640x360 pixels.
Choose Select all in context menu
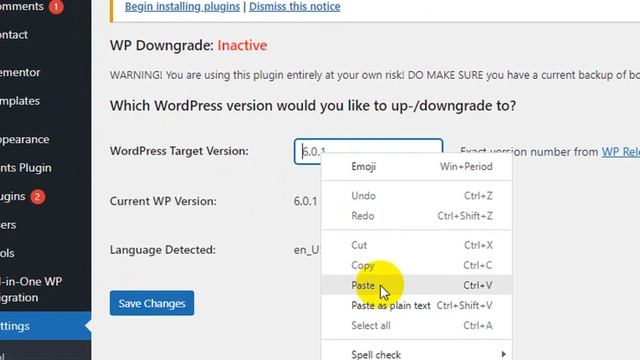tap(416, 325)
